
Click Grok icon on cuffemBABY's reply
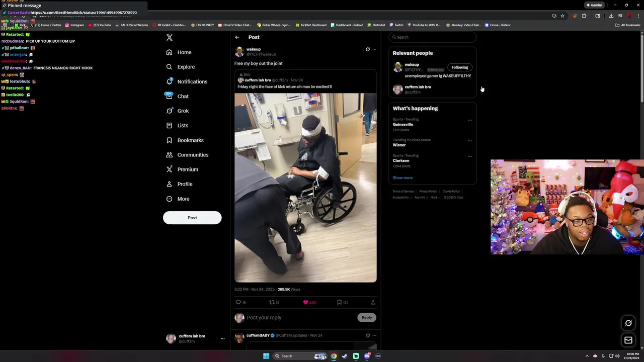(x=367, y=335)
